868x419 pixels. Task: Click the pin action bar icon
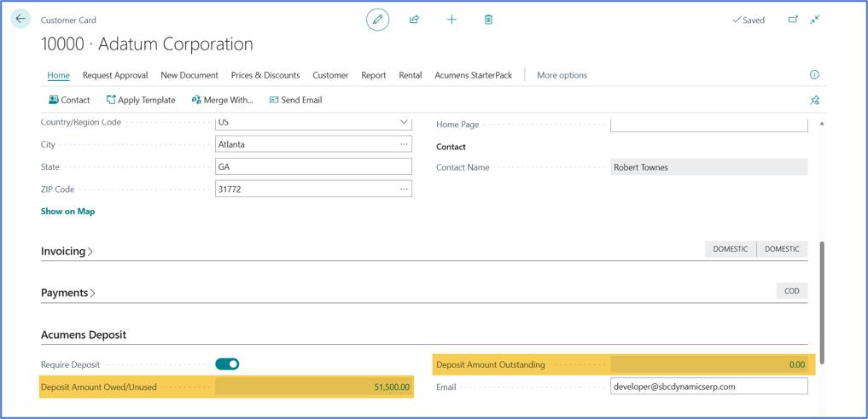click(x=814, y=100)
